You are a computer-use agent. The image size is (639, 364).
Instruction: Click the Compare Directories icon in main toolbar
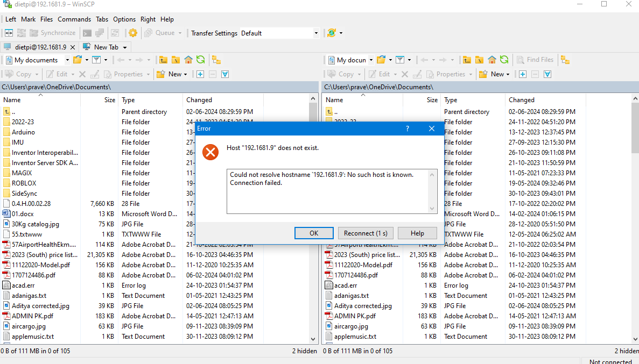[x=9, y=33]
